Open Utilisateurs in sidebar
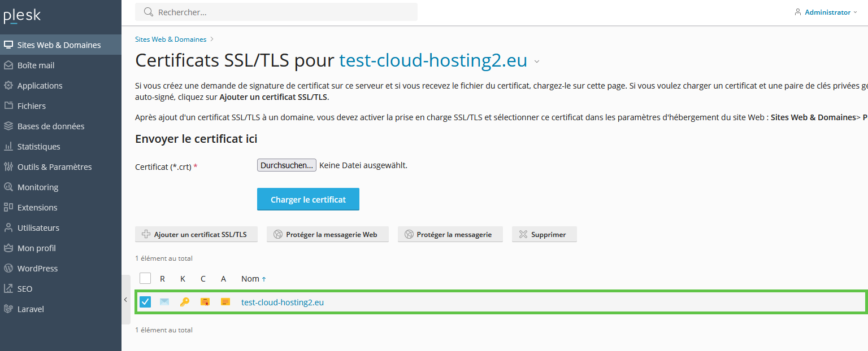Viewport: 868px width, 351px height. [x=60, y=227]
